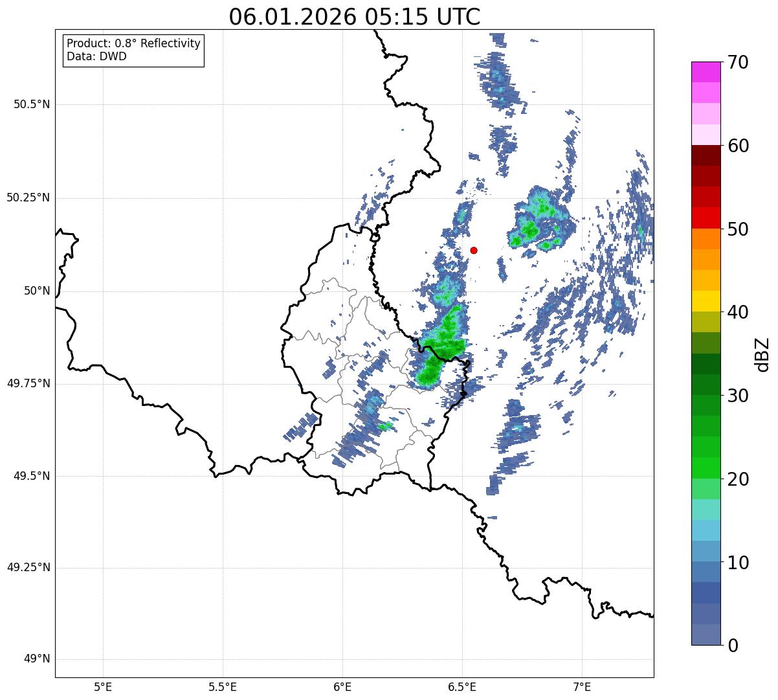Image resolution: width=778 pixels, height=700 pixels.
Task: Click the colorbar tick value 70
Action: tap(738, 63)
